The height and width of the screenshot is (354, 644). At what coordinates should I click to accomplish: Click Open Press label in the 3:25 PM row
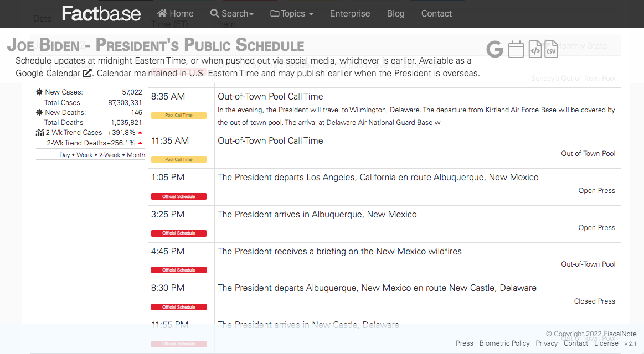point(597,228)
